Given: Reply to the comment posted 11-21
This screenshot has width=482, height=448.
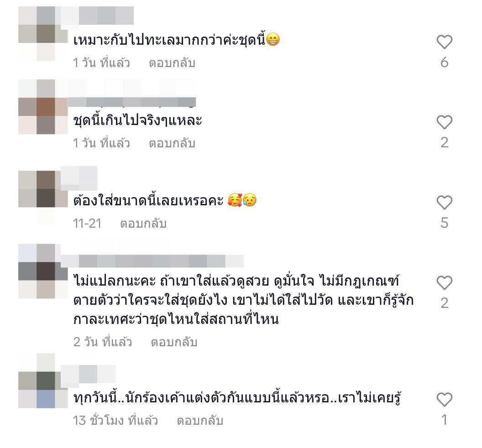Looking at the screenshot, I should [x=143, y=224].
